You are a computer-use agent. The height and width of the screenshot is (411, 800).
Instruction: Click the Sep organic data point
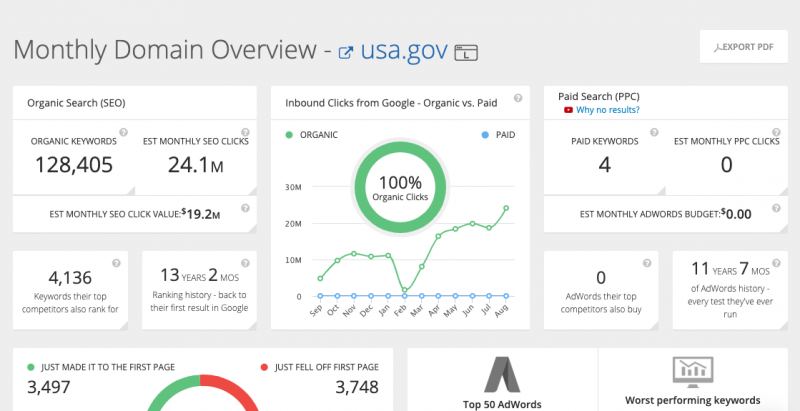[320, 278]
